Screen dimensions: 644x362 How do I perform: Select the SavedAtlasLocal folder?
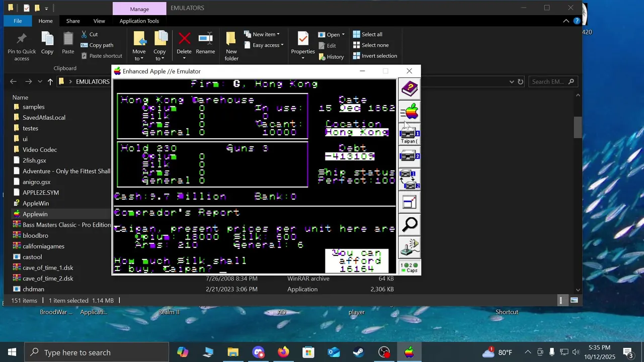[x=44, y=117]
